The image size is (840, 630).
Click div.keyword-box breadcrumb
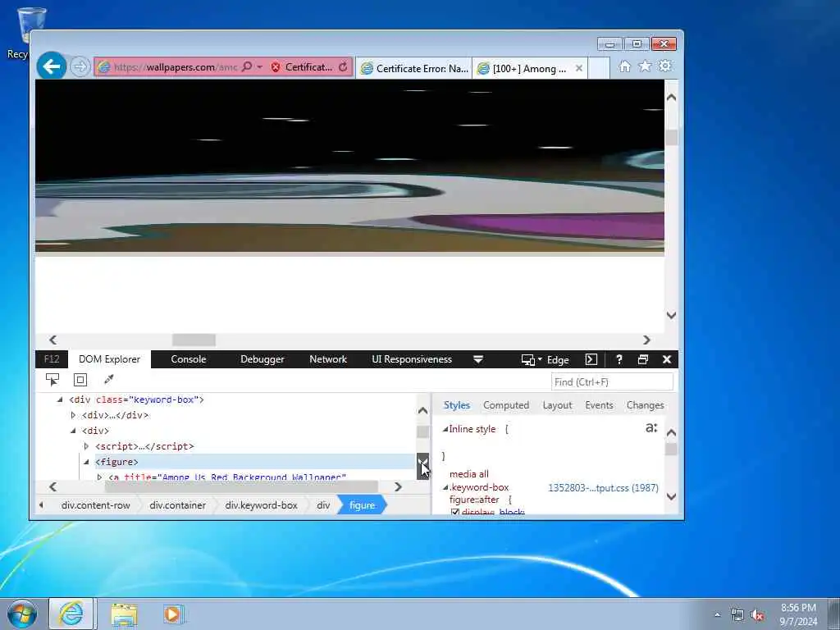point(261,505)
